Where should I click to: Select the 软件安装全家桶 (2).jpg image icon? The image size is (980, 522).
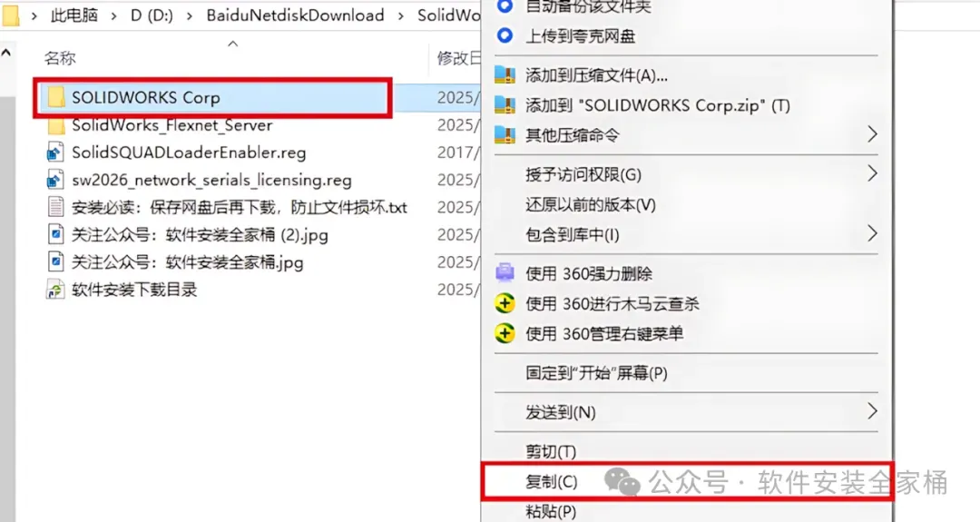55,234
